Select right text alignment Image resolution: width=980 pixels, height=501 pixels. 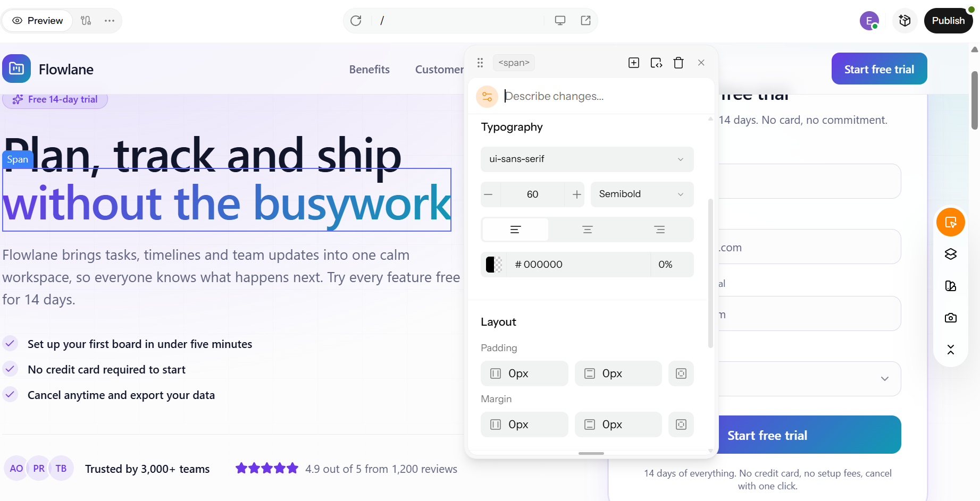coord(659,230)
